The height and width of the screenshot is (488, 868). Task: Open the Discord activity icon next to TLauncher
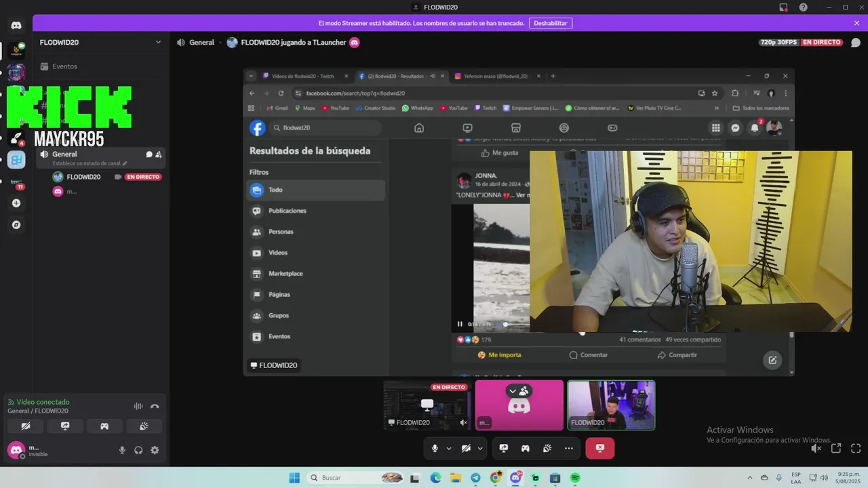355,42
